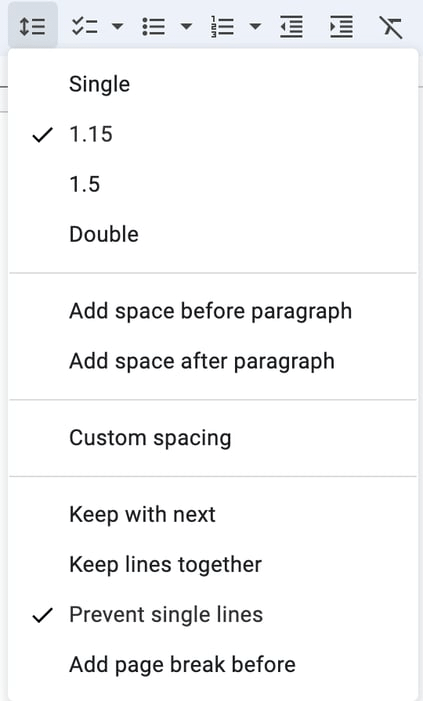Screen dimensions: 423x701
Task: Select Single line spacing
Action: click(x=213, y=84)
